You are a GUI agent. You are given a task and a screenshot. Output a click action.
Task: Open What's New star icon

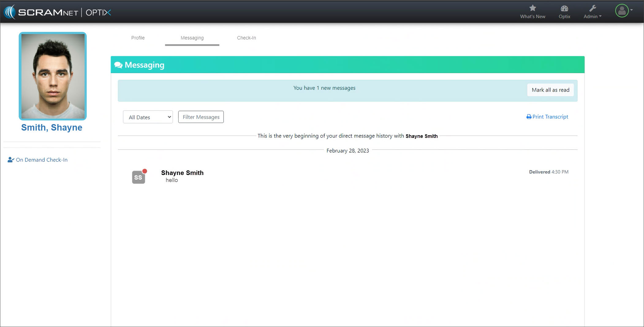click(x=532, y=8)
